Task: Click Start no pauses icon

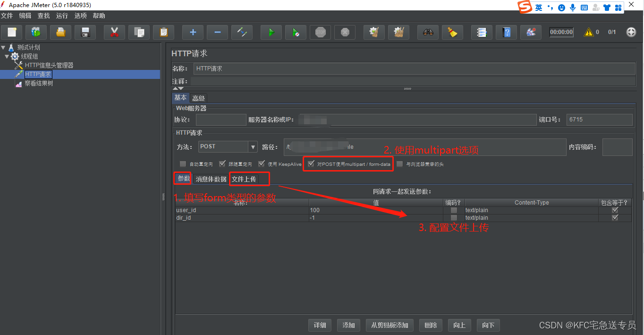Action: click(296, 32)
